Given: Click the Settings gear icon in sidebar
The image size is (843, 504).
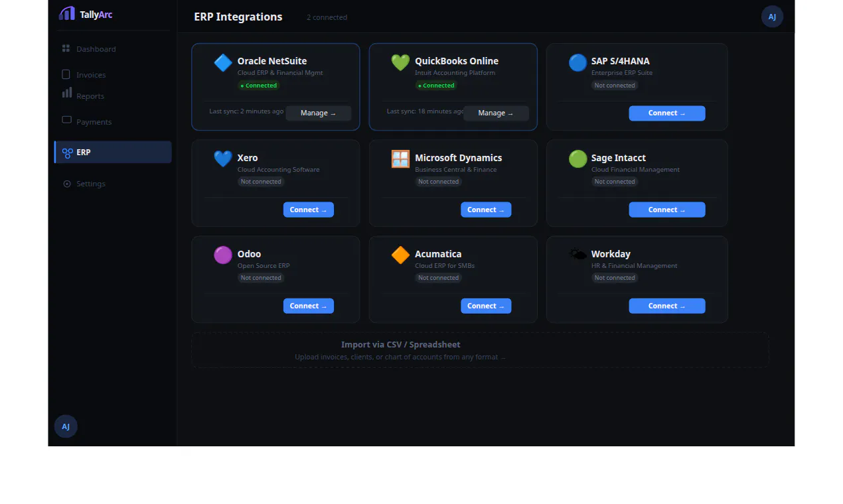Looking at the screenshot, I should coord(66,184).
